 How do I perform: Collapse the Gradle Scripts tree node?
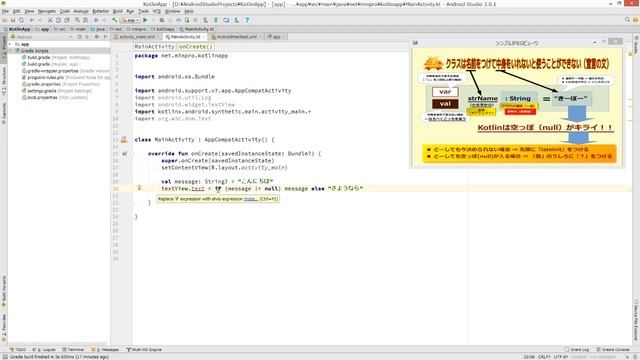(11, 51)
